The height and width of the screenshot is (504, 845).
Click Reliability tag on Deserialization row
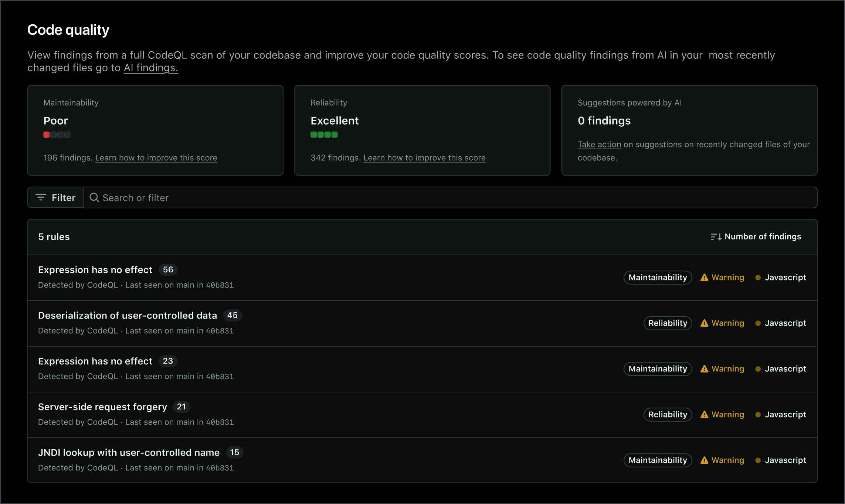(668, 323)
